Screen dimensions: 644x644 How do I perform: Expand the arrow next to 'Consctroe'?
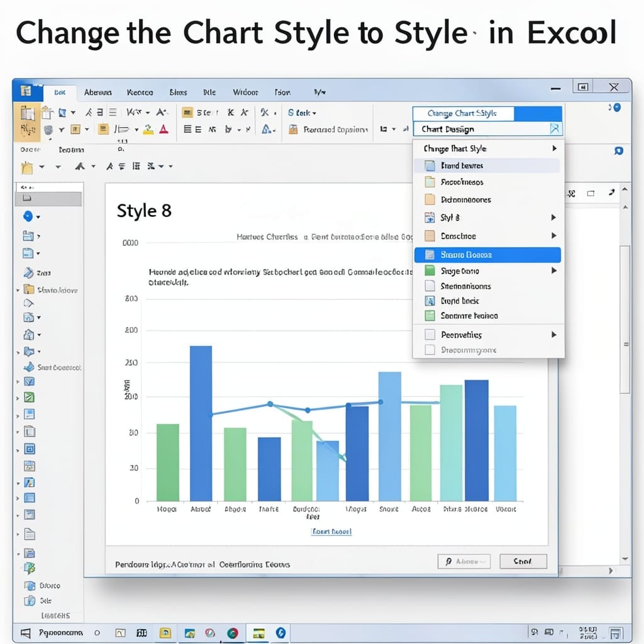[x=553, y=235]
